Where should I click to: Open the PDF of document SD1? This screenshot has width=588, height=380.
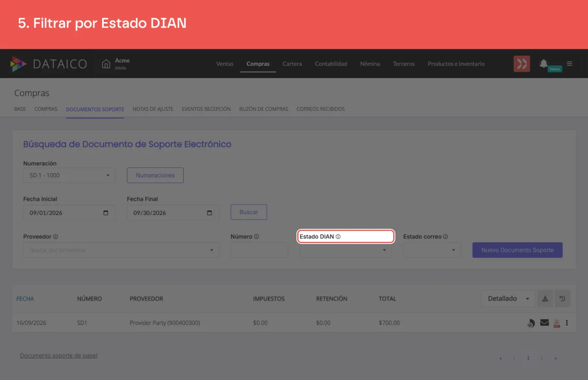(556, 323)
